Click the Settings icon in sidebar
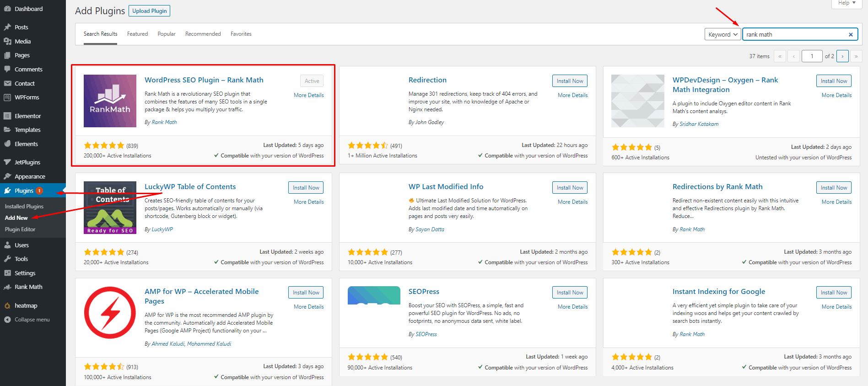Image resolution: width=868 pixels, height=386 pixels. pyautogui.click(x=7, y=273)
